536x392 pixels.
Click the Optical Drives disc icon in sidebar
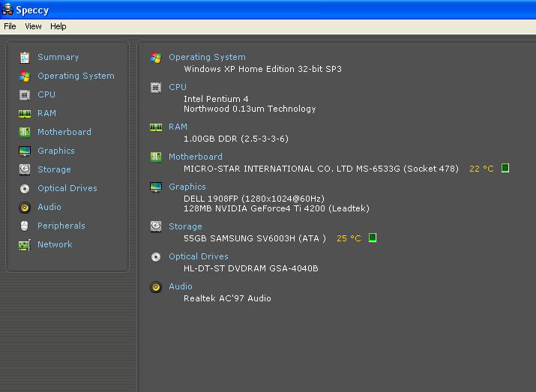[25, 189]
